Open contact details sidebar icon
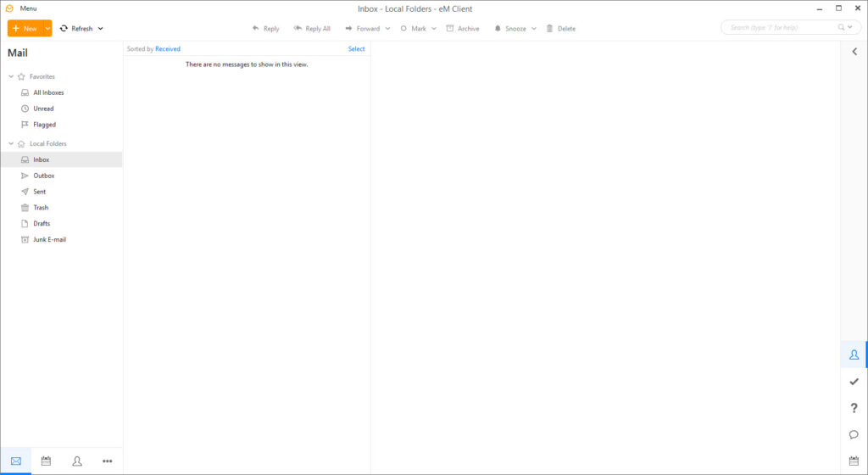Image resolution: width=868 pixels, height=475 pixels. (x=854, y=355)
